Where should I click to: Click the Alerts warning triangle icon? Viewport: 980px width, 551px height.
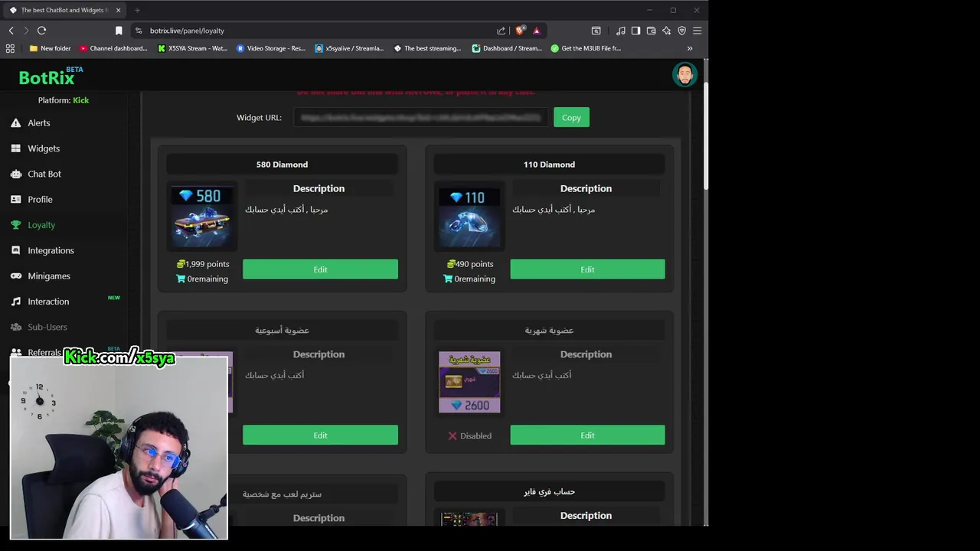16,123
